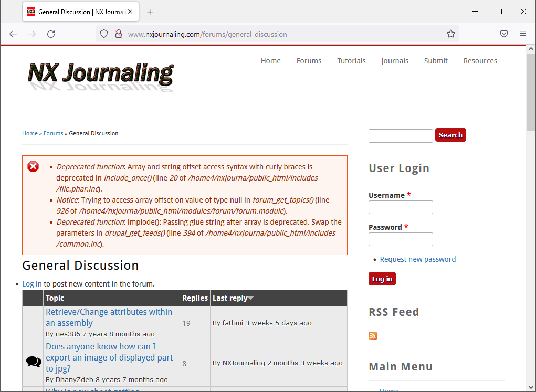Close the General Discussion browser tab
This screenshot has height=392, width=536.
[130, 12]
